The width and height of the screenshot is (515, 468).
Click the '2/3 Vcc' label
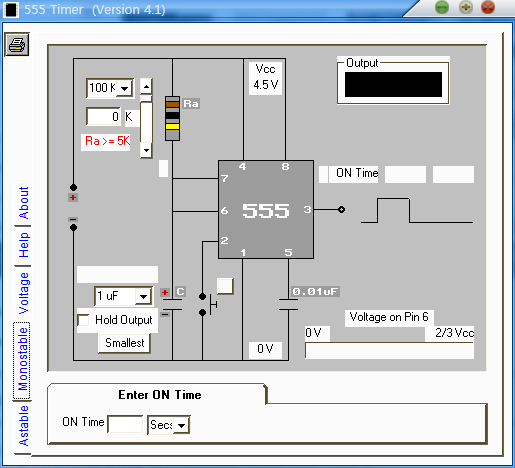(x=454, y=333)
